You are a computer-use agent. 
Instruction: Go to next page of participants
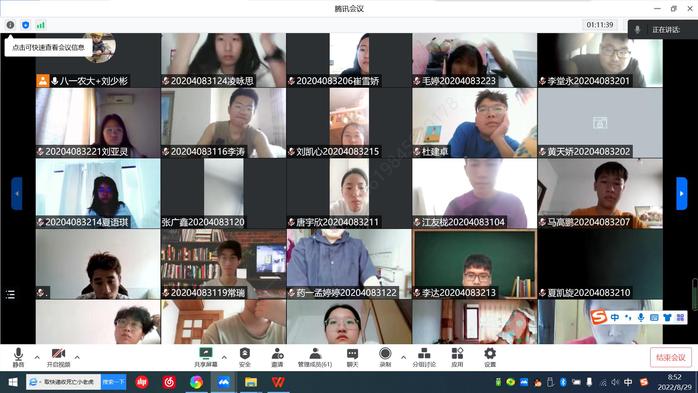(x=682, y=193)
